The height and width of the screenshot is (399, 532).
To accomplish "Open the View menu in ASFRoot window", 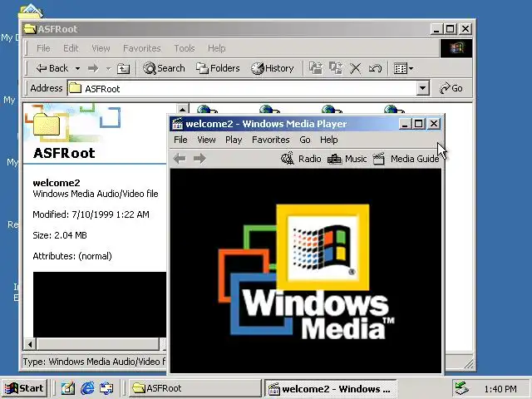I will coord(101,48).
